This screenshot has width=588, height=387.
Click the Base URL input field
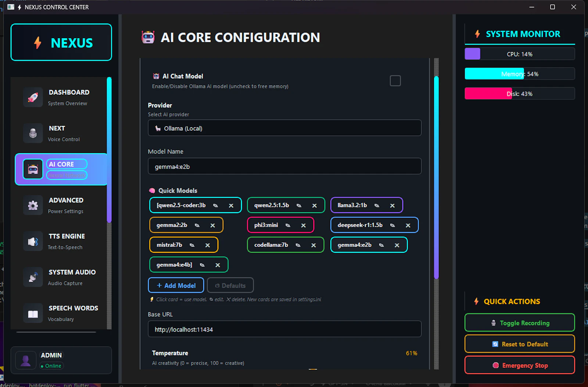[284, 329]
